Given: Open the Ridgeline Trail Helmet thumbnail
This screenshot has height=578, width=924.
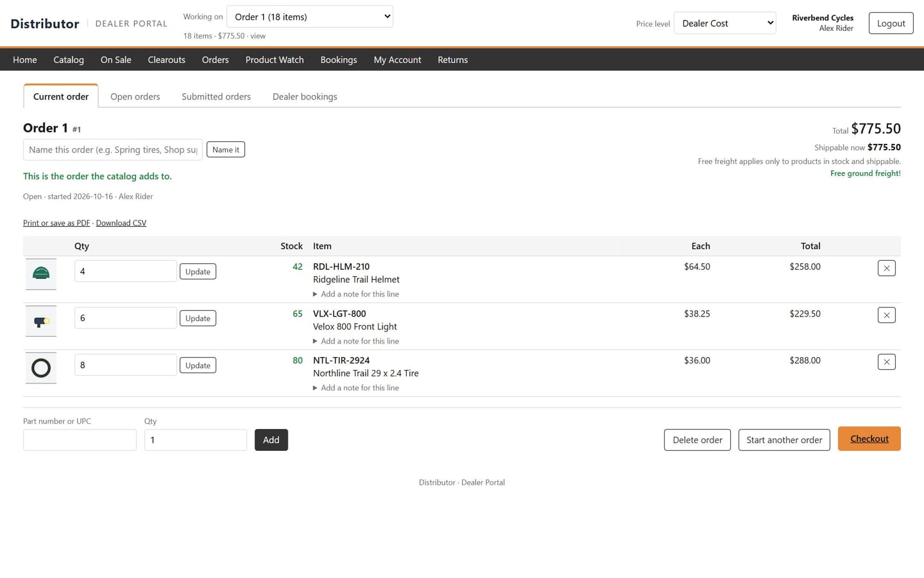Looking at the screenshot, I should 41,274.
